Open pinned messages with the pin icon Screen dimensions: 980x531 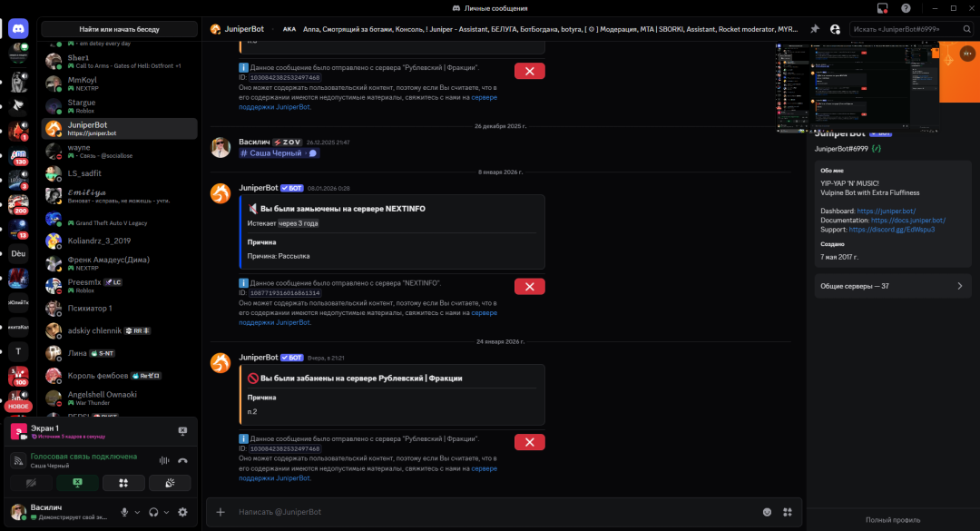(815, 29)
